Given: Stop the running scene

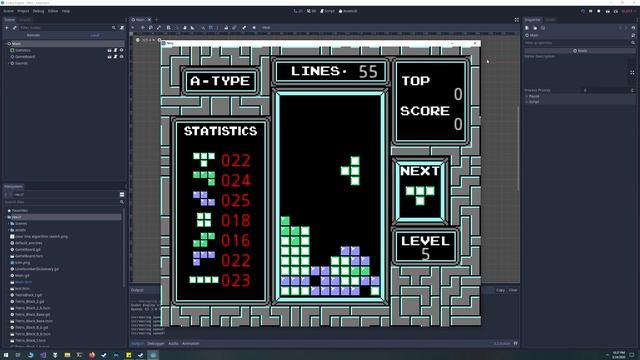Looking at the screenshot, I should coord(599,11).
